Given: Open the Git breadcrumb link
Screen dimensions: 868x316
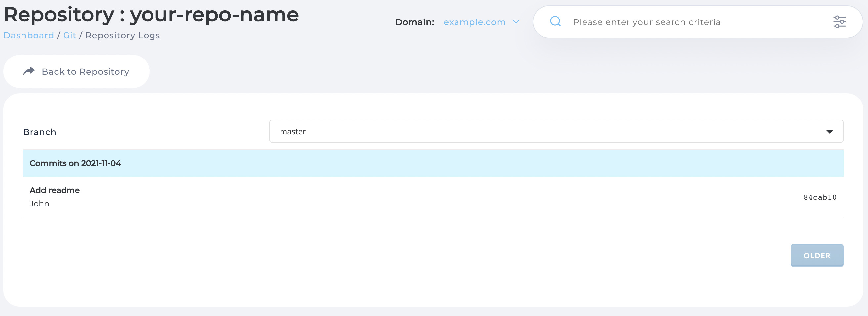Looking at the screenshot, I should [x=69, y=35].
